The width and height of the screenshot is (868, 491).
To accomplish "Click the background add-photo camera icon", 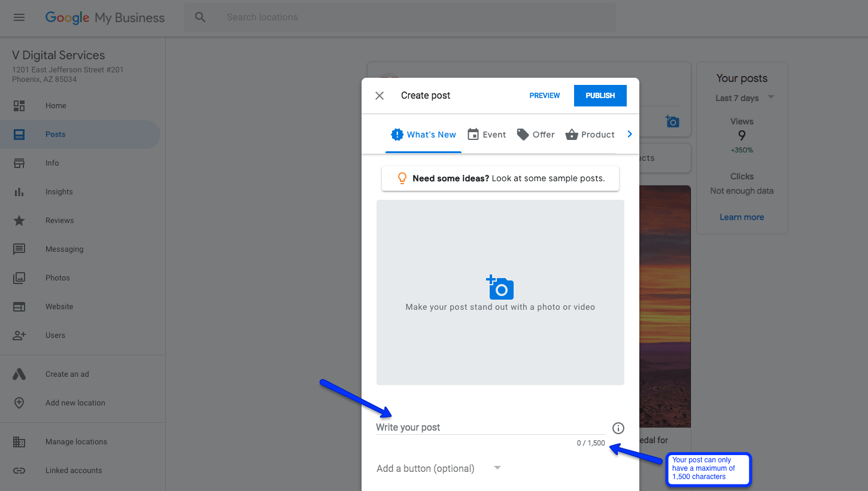I will pos(672,121).
